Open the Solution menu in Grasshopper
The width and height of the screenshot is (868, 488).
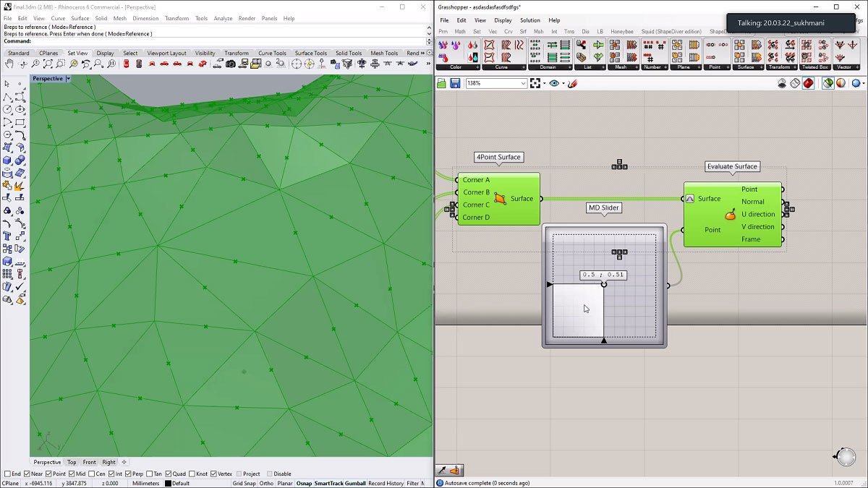click(529, 20)
